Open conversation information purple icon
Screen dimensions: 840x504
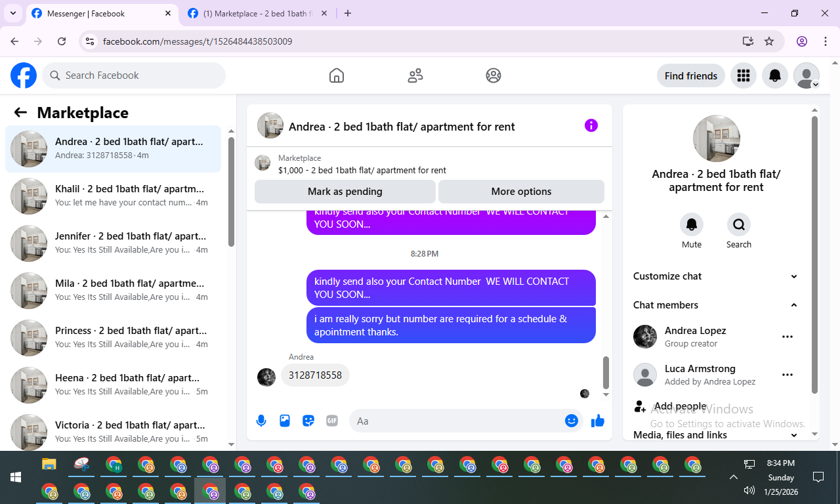(x=591, y=125)
